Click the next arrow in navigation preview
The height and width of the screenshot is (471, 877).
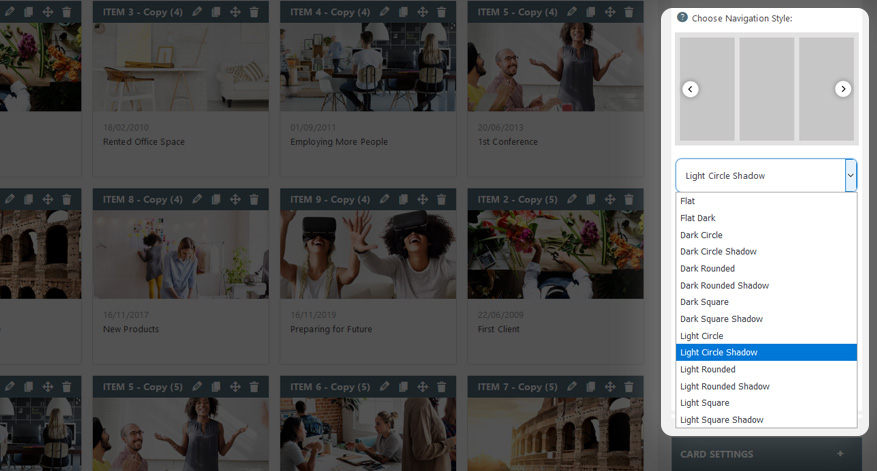(x=843, y=89)
